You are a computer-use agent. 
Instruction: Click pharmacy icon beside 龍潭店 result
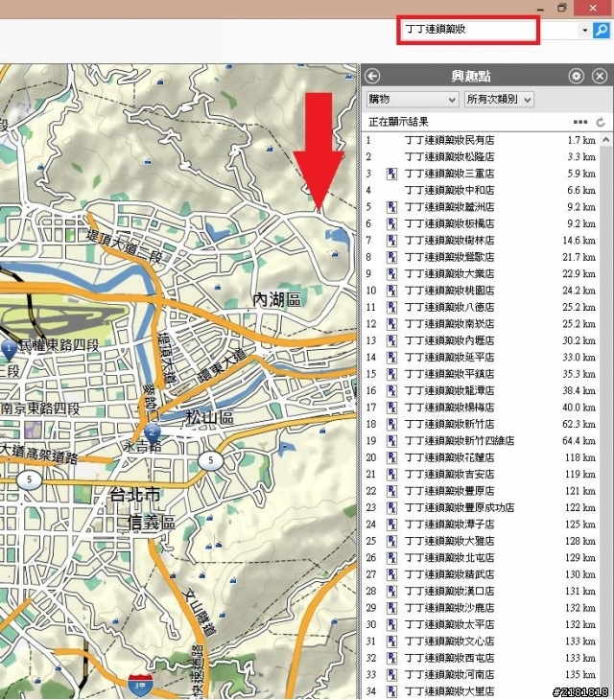(391, 390)
